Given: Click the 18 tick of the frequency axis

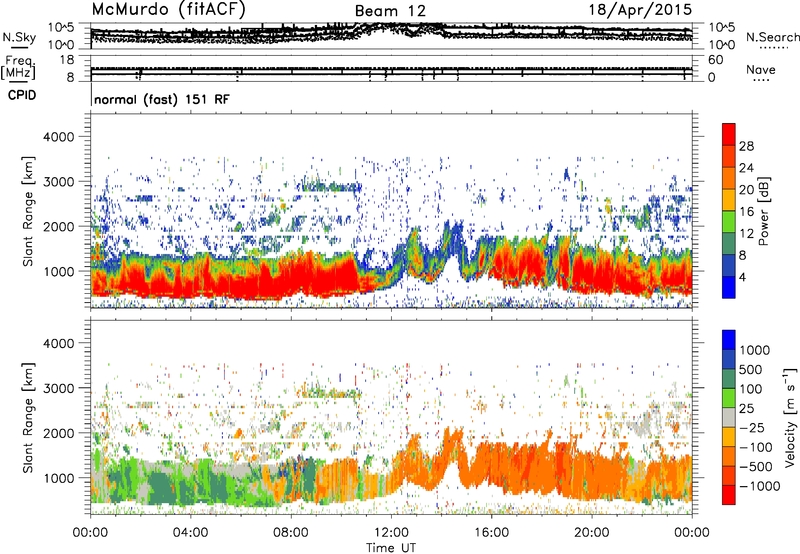Looking at the screenshot, I should pos(67,60).
